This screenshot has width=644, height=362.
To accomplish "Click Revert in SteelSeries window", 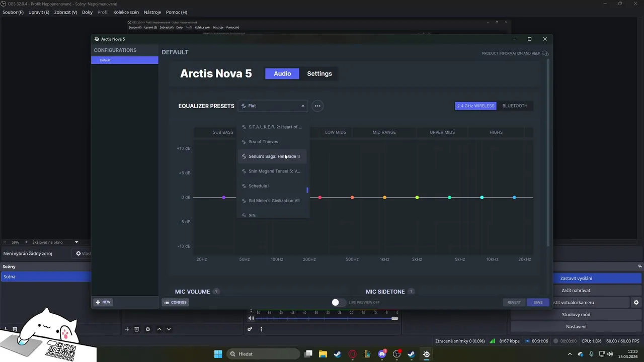I will coord(514,303).
